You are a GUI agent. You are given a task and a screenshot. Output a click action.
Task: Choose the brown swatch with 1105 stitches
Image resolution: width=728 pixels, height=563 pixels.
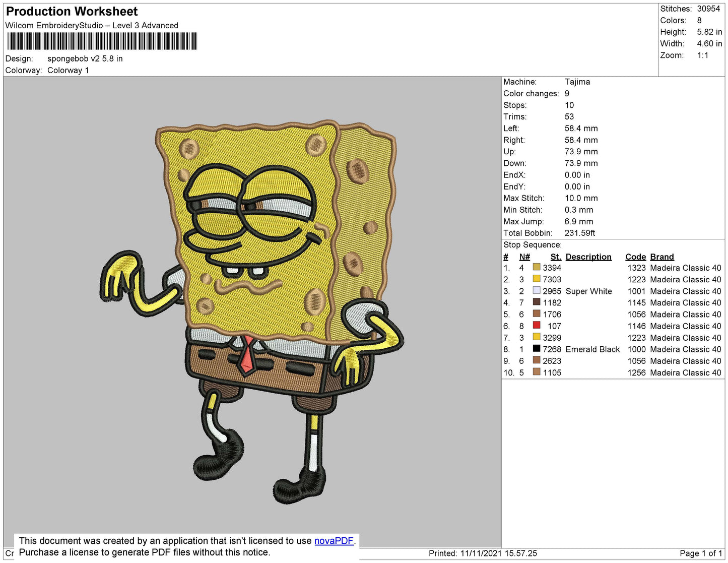pyautogui.click(x=537, y=372)
